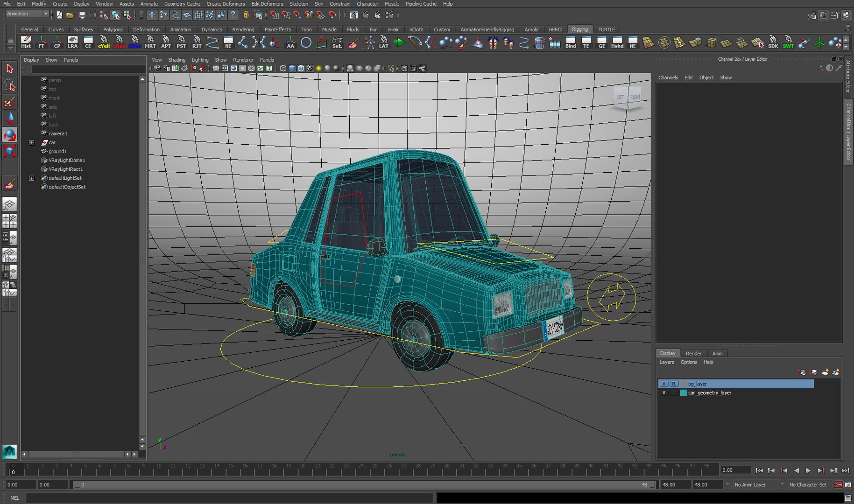Image resolution: width=854 pixels, height=504 pixels.
Task: Toggle display type box of car_geometry_layer
Action: (x=674, y=392)
